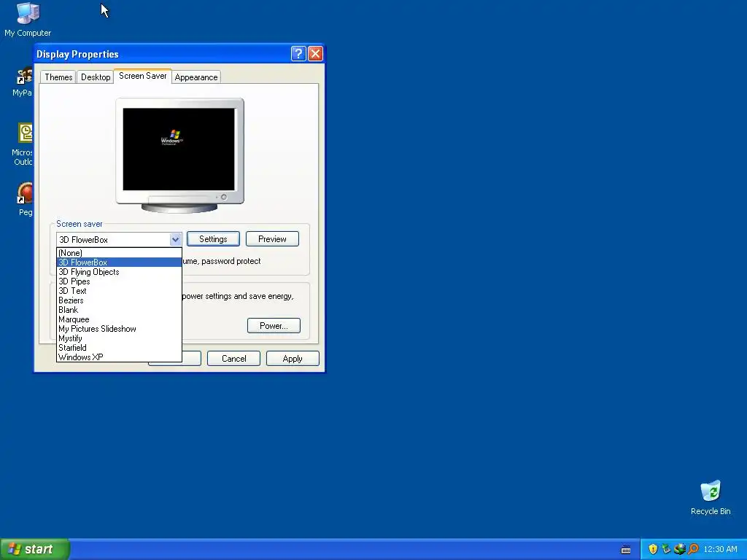
Task: Select 3D Pipes screen saver
Action: pyautogui.click(x=119, y=281)
